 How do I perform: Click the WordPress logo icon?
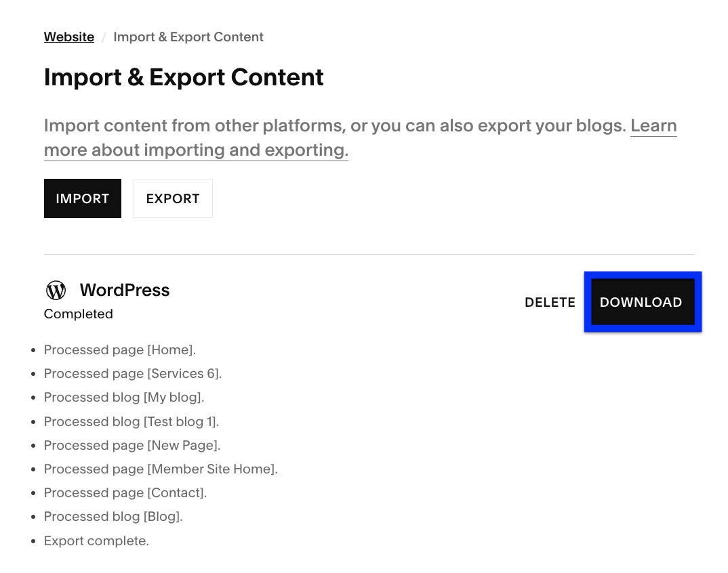click(x=56, y=290)
